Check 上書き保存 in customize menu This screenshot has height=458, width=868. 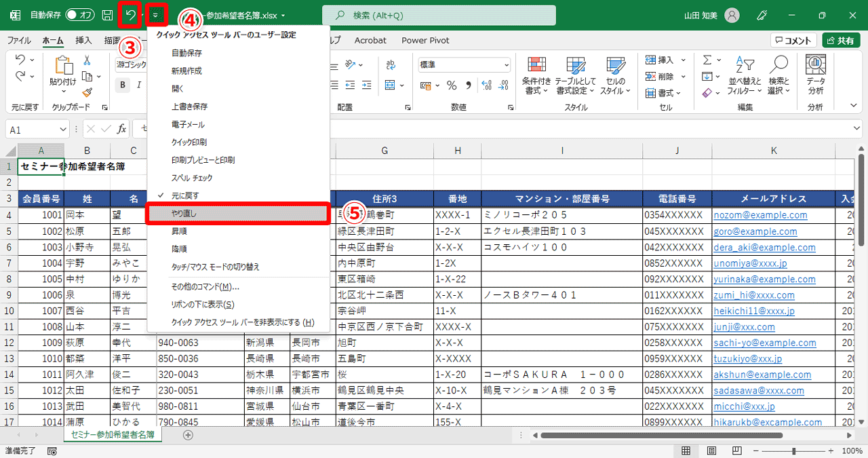(238, 107)
